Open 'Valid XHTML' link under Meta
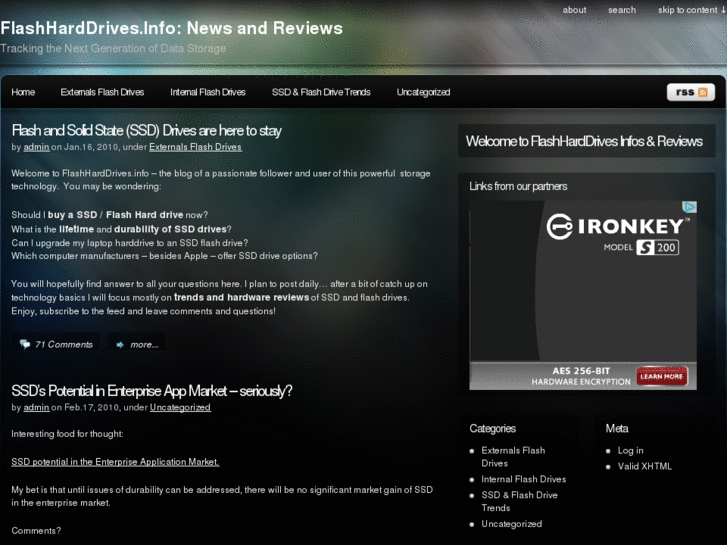Screen dimensions: 727x545 pos(644,466)
